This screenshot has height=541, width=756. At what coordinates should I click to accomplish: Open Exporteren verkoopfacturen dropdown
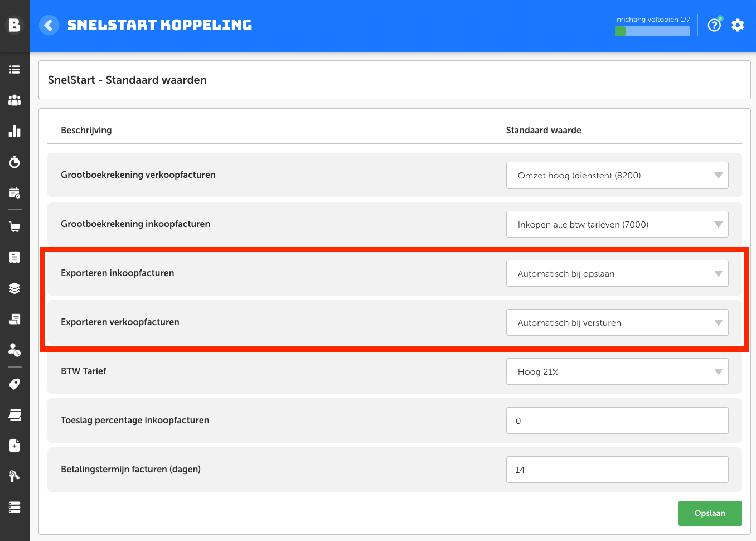tap(617, 322)
